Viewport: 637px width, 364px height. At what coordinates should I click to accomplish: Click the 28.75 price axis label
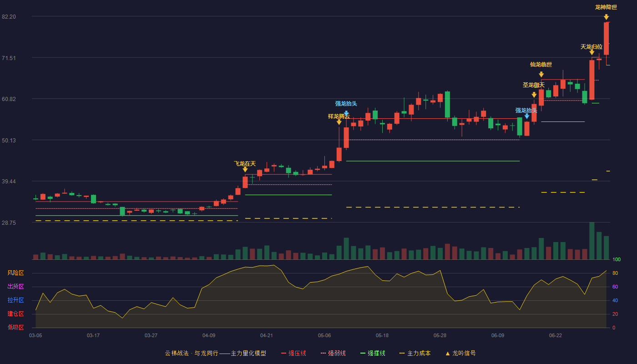tap(9, 223)
